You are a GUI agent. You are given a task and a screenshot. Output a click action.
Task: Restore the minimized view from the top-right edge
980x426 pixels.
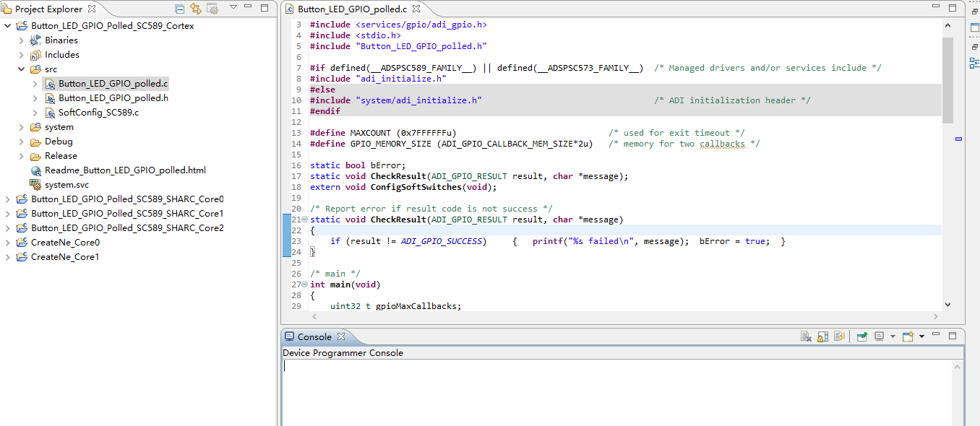(x=974, y=12)
